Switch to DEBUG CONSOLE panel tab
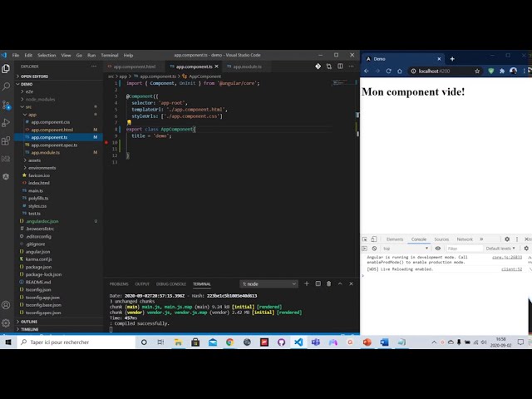This screenshot has width=532, height=399. click(x=171, y=284)
